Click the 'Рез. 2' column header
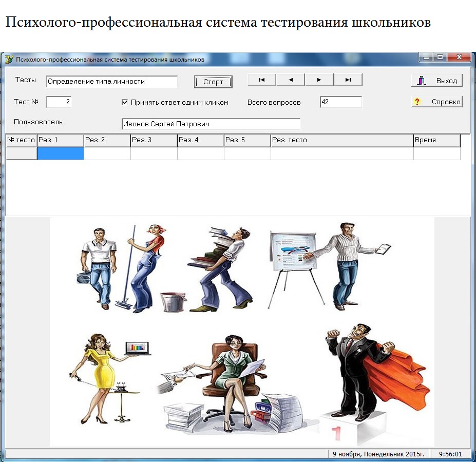Image resolution: width=476 pixels, height=462 pixels. [107, 140]
